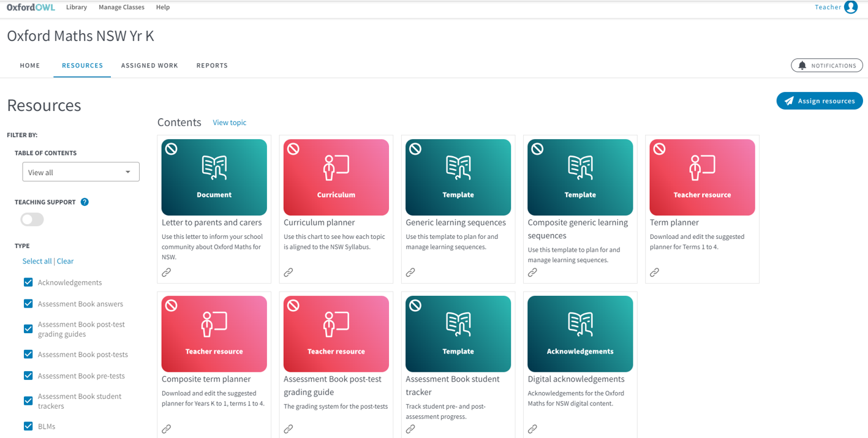Click the link icon under Assessment Book student tracker
Image resolution: width=868 pixels, height=438 pixels.
pyautogui.click(x=410, y=429)
